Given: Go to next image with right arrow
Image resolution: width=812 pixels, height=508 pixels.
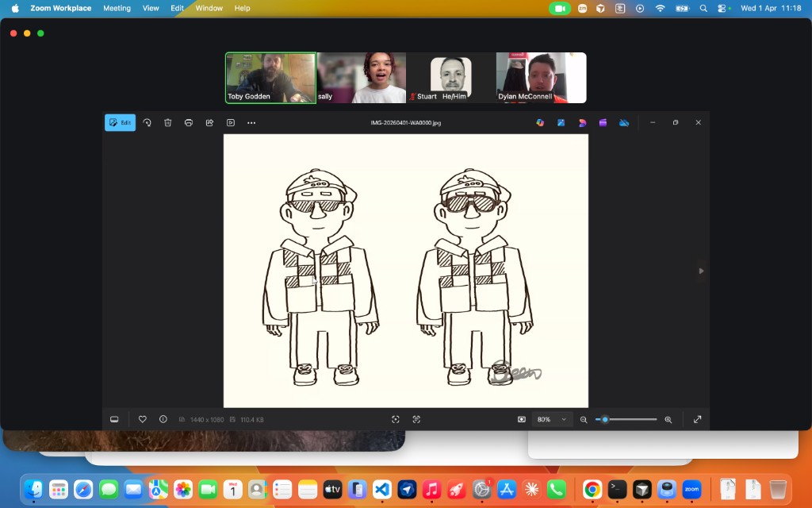Looking at the screenshot, I should pyautogui.click(x=700, y=271).
